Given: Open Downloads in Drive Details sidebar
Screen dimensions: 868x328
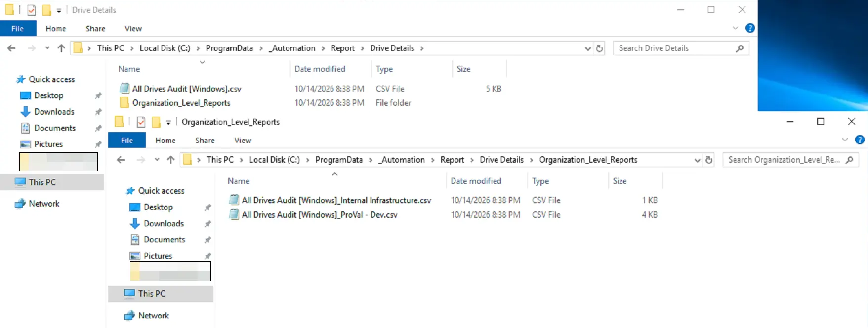Looking at the screenshot, I should [54, 112].
